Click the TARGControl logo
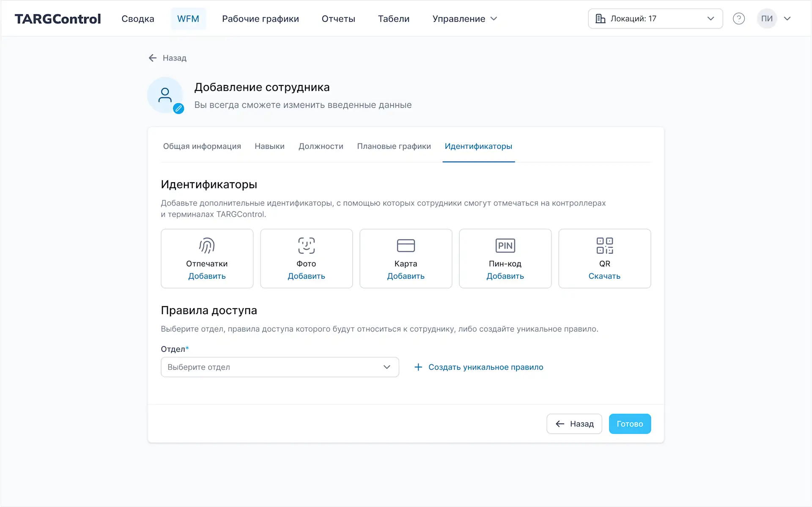 58,19
